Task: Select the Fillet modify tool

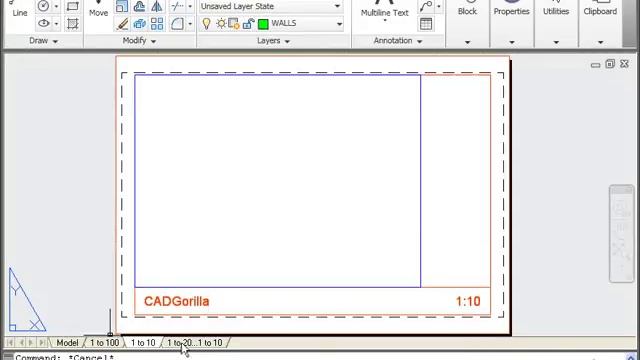Action: coord(177,24)
